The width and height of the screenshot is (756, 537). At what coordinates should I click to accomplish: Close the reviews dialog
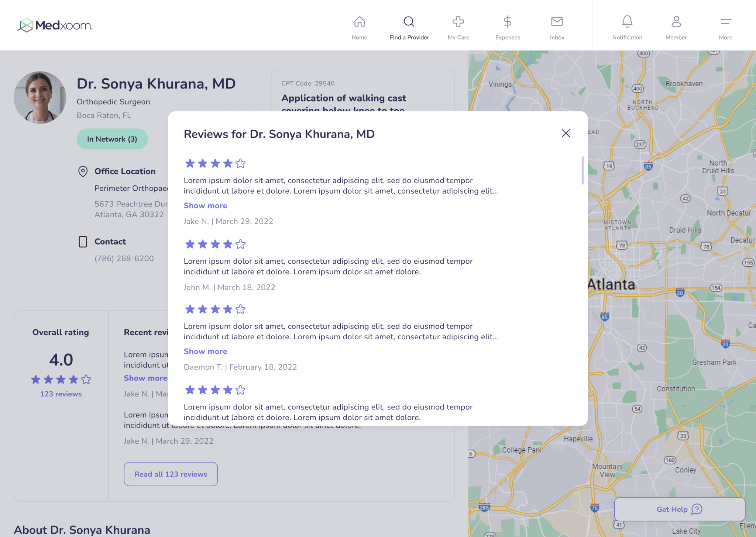pyautogui.click(x=566, y=133)
